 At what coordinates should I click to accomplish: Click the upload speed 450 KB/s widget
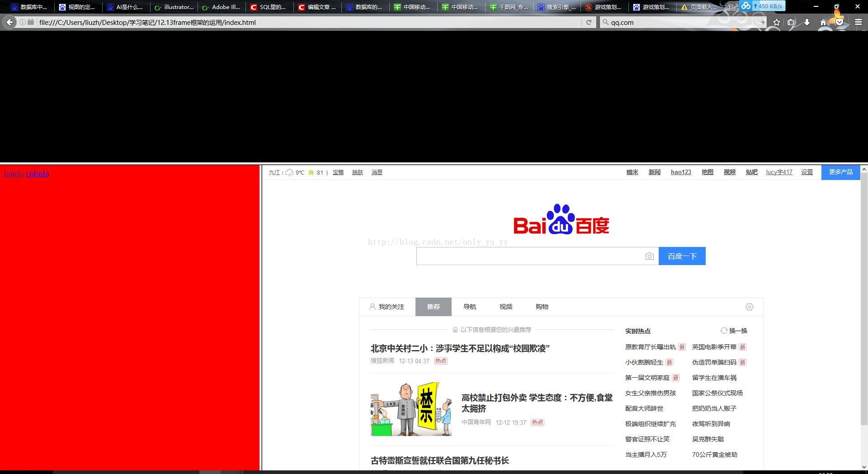(x=763, y=6)
